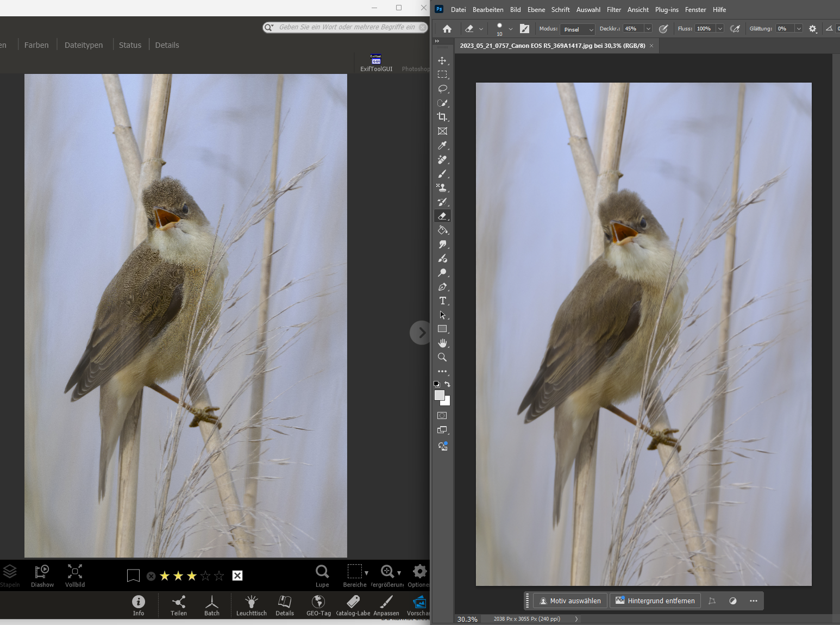Select the Lasso tool
This screenshot has width=840, height=625.
pos(442,89)
